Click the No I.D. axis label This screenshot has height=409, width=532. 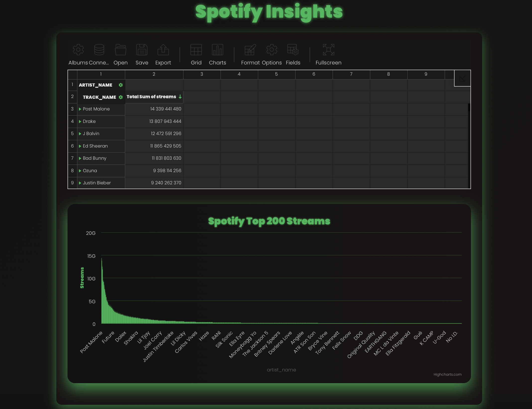452,337
